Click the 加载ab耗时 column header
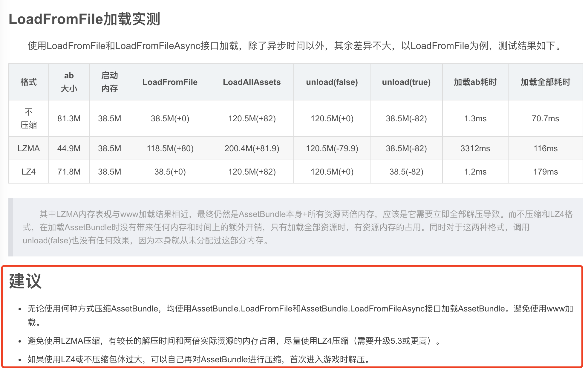Viewport: 588px width, 379px height. pos(475,82)
